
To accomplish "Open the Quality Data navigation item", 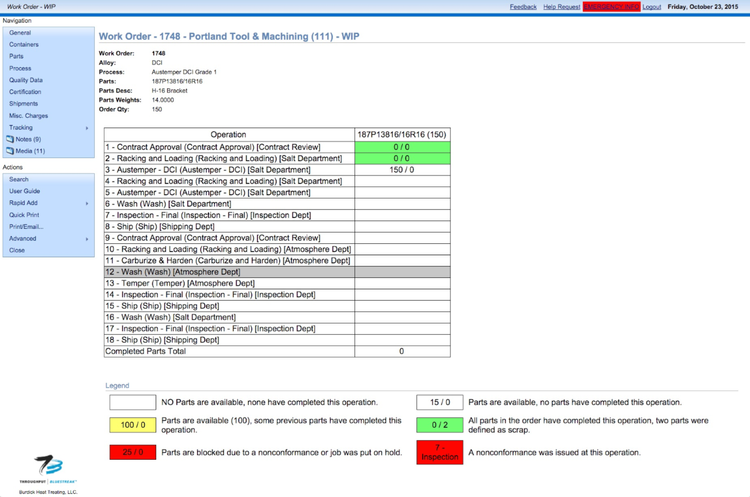I will point(26,80).
